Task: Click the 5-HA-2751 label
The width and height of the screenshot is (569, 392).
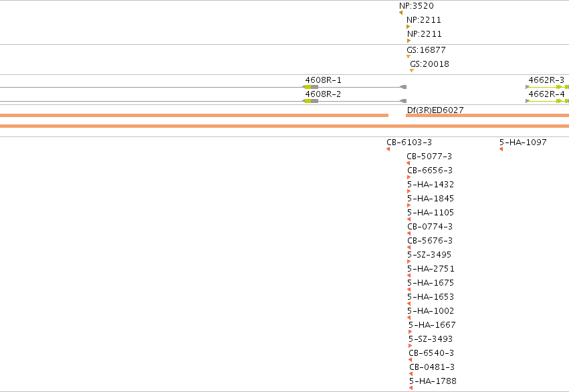Action: [431, 269]
